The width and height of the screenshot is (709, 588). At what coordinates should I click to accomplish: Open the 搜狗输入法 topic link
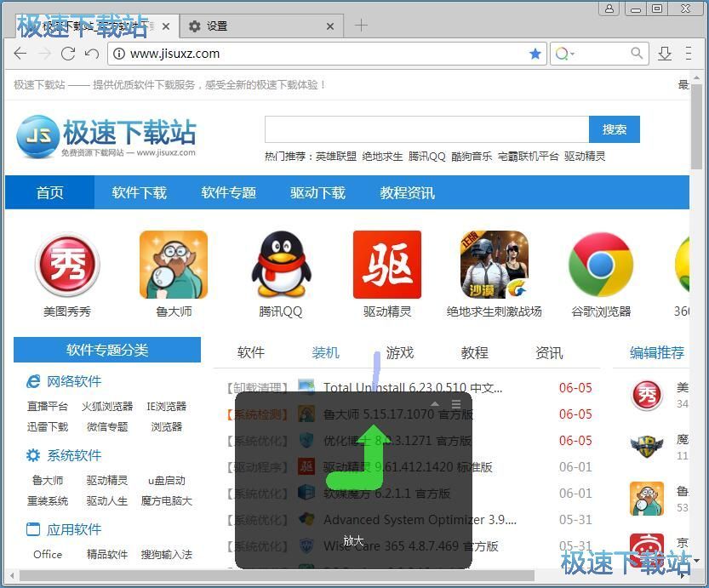pyautogui.click(x=167, y=555)
